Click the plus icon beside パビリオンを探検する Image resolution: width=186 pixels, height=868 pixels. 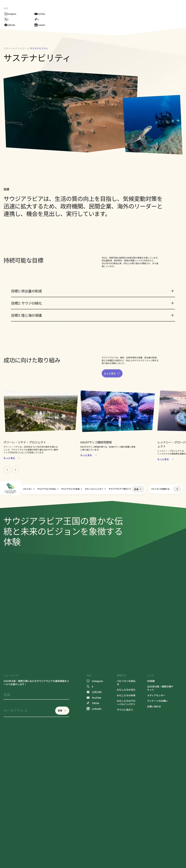[x=177, y=489]
